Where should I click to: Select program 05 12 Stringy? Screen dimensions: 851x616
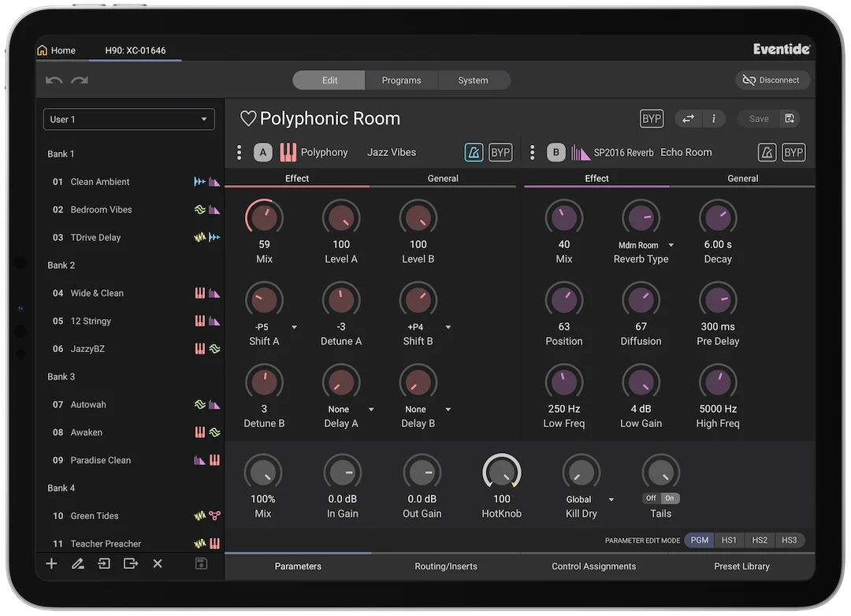coord(131,321)
